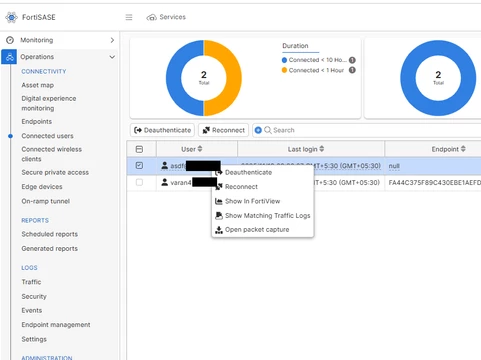Click the FortiSASE logo icon
This screenshot has width=481, height=360.
[x=12, y=17]
